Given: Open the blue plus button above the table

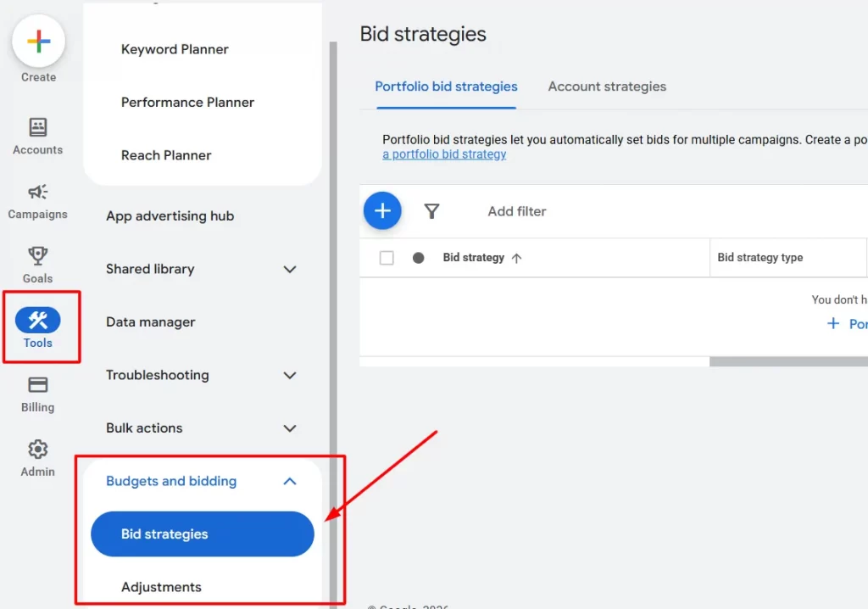Looking at the screenshot, I should point(382,210).
